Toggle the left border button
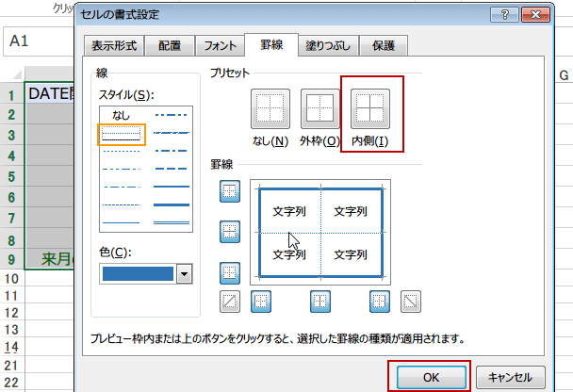 pyautogui.click(x=261, y=302)
